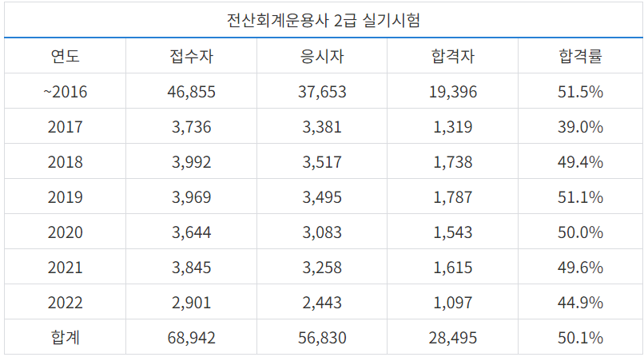Click the 68,942 total applicants cell
The image size is (644, 357).
pos(192,337)
